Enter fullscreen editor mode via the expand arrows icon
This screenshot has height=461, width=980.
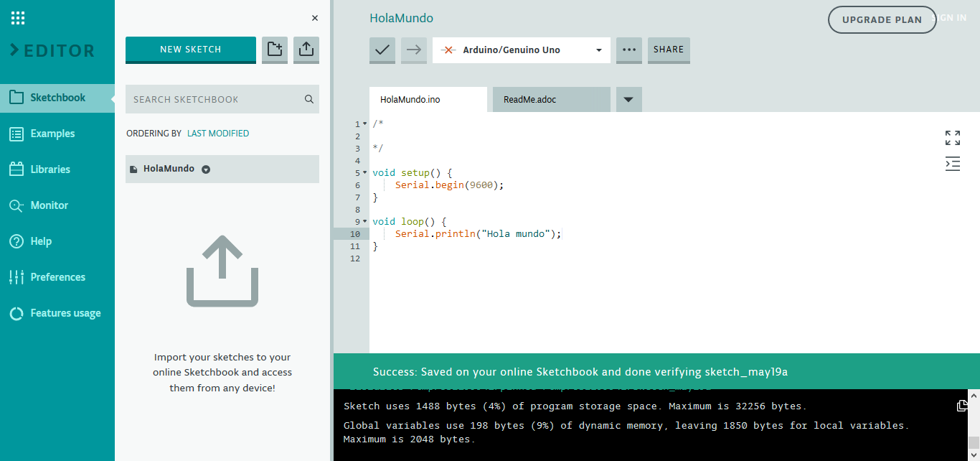click(x=952, y=138)
